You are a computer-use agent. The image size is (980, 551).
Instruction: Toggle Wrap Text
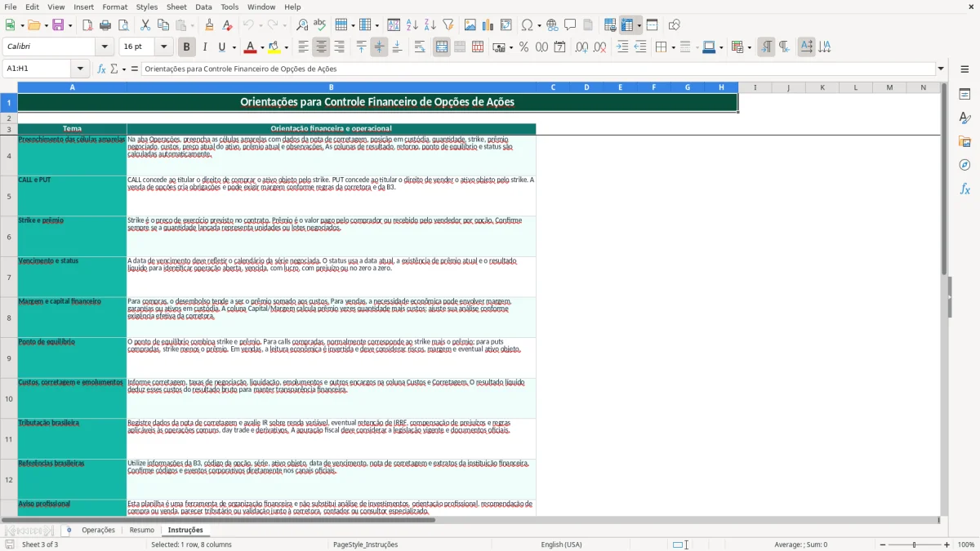420,47
